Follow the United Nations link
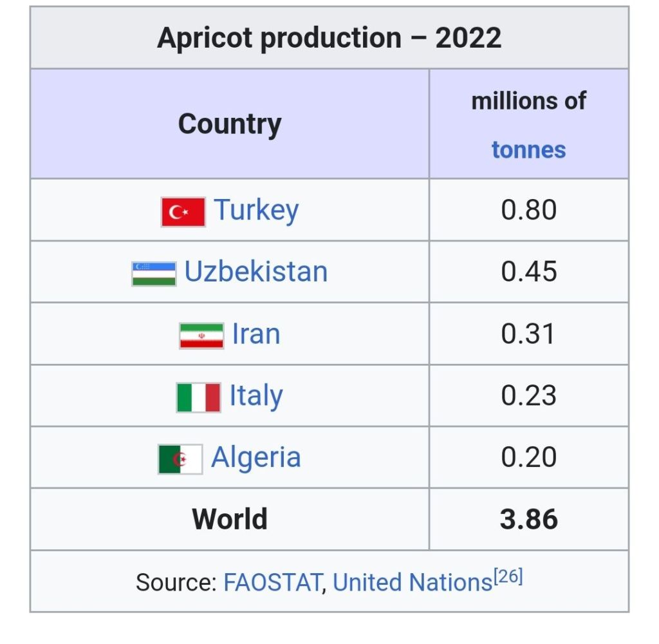Screen dimensions: 659x644 point(413,582)
